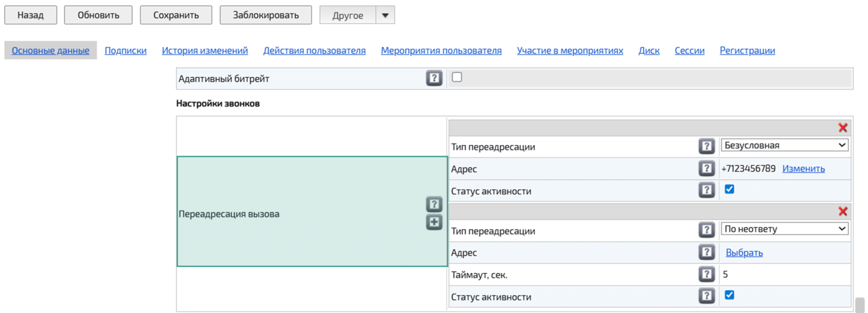Viewport: 868px width, 313px height.
Task: Click the page vertical scrollbar thumb
Action: click(x=859, y=305)
